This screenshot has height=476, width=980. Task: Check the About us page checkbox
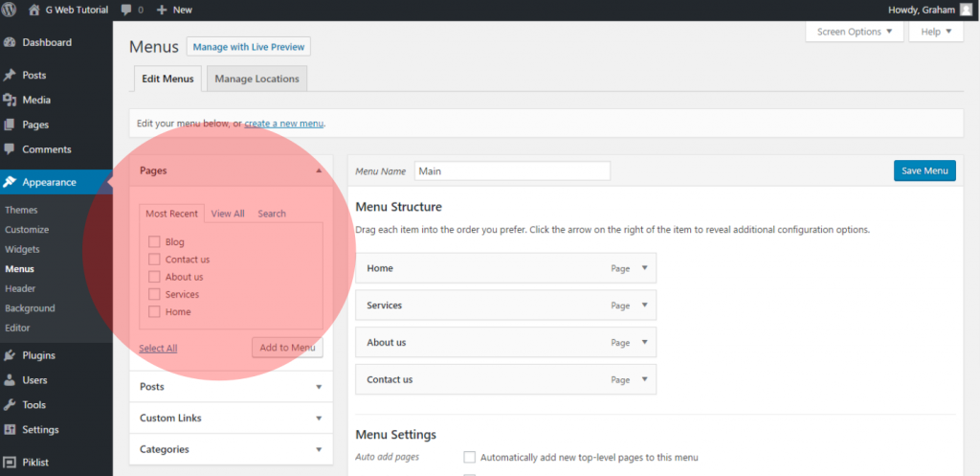coord(154,277)
